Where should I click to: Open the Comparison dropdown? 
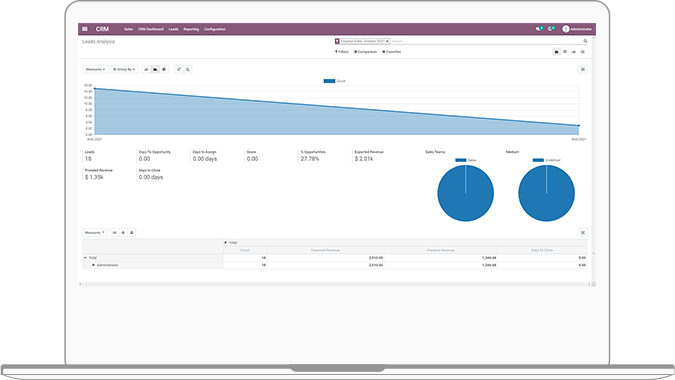click(x=365, y=52)
